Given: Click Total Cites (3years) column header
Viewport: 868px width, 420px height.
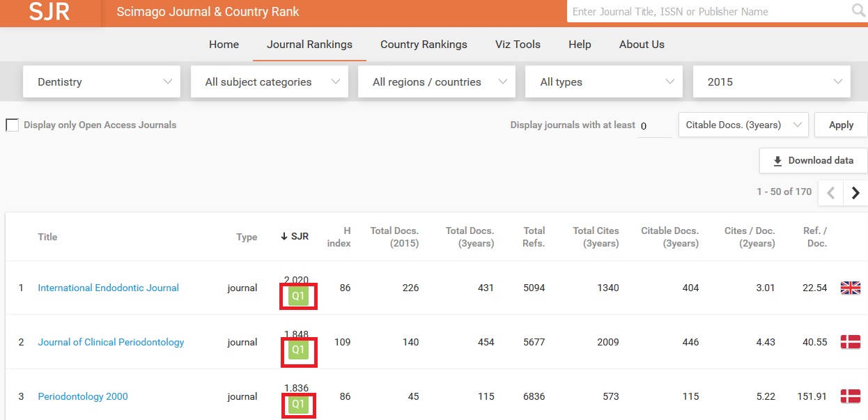Looking at the screenshot, I should tap(596, 237).
